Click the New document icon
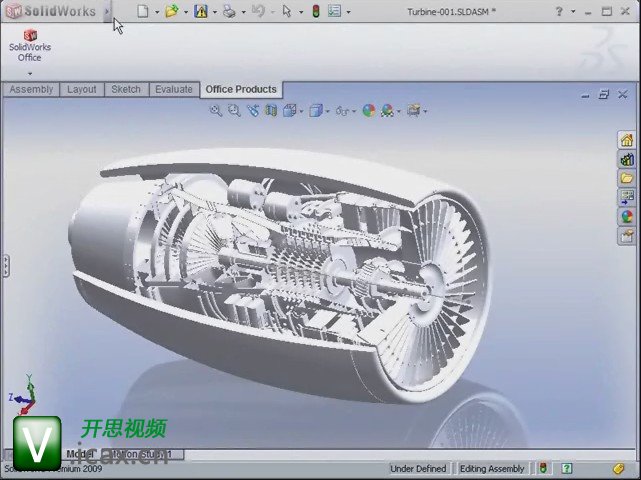Viewport: 641px width, 480px height. (143, 12)
